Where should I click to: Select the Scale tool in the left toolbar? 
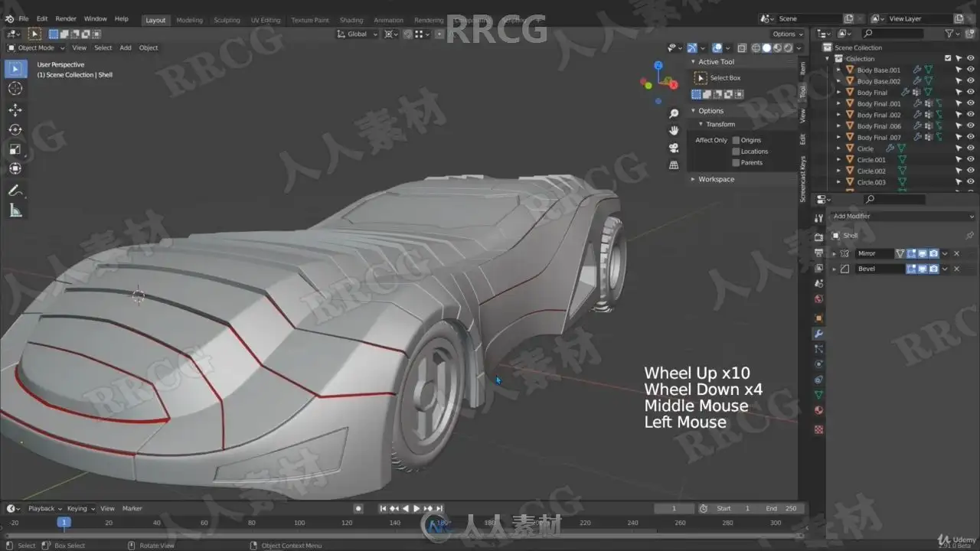15,149
